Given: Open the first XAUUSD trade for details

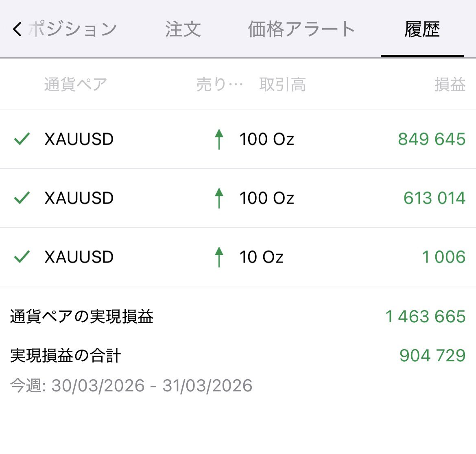Looking at the screenshot, I should (x=238, y=139).
